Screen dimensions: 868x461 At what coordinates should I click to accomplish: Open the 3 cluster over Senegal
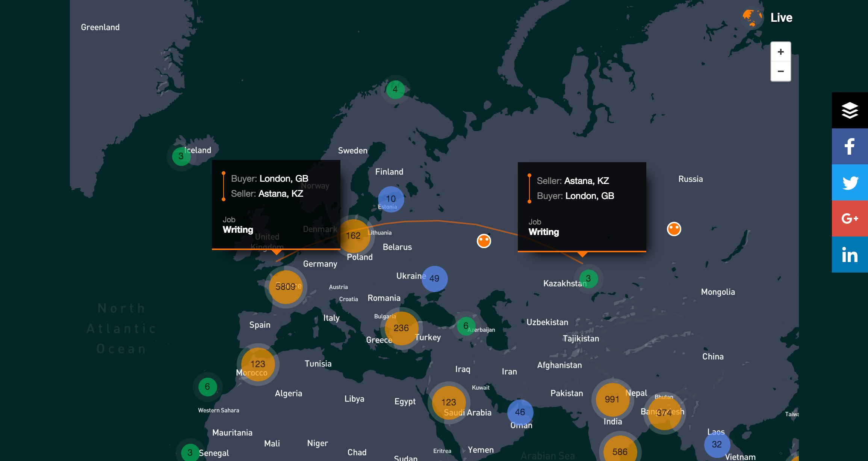coord(190,453)
